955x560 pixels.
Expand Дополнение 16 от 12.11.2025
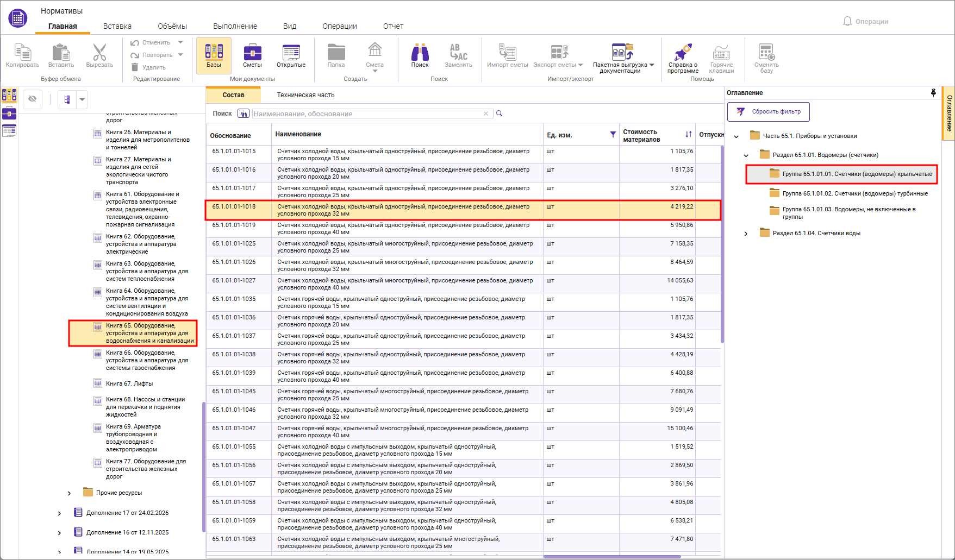point(59,533)
